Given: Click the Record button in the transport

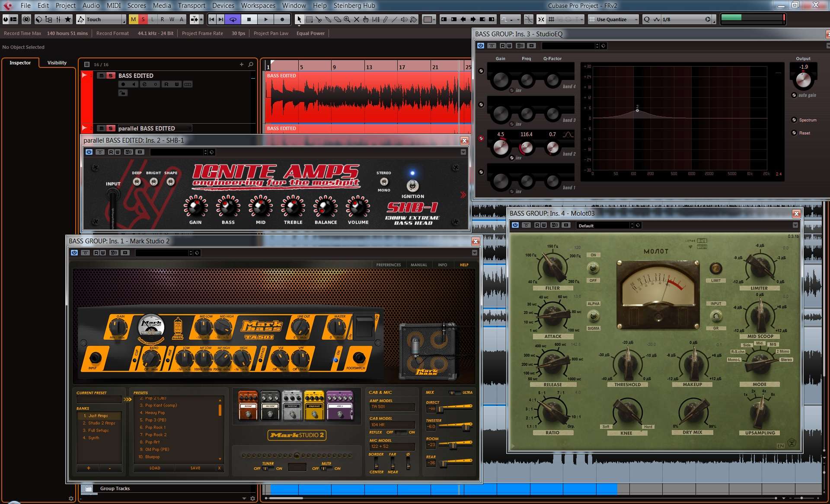Looking at the screenshot, I should pos(282,19).
